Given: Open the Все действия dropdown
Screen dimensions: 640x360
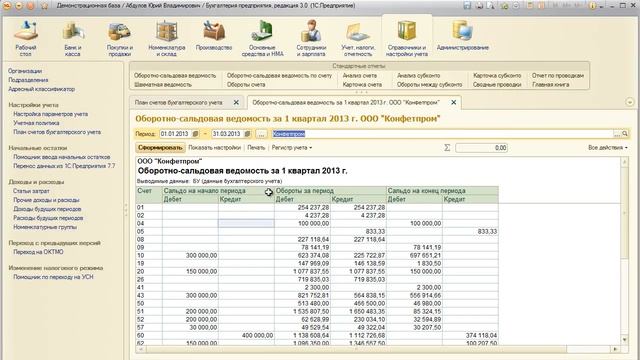Looking at the screenshot, I should (x=608, y=148).
